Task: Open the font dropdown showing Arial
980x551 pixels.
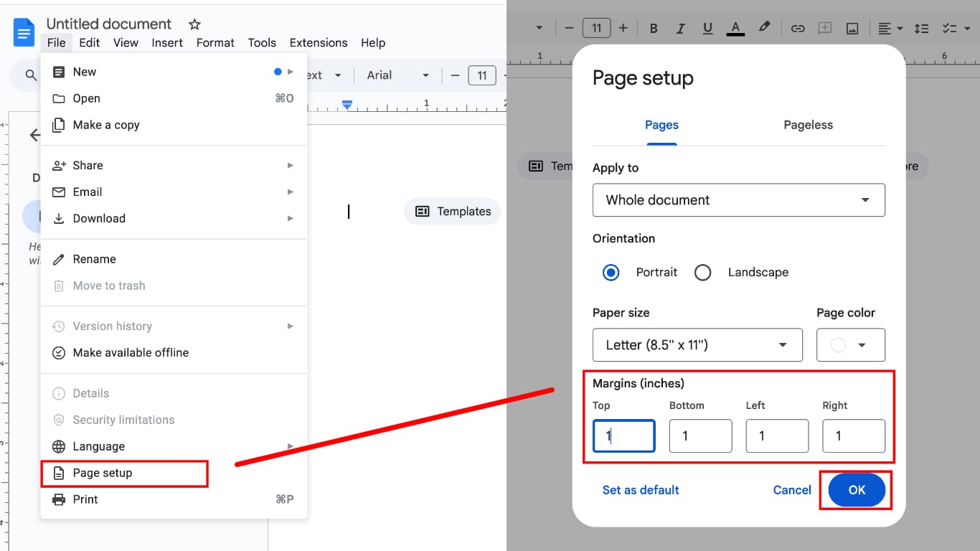Action: (397, 75)
